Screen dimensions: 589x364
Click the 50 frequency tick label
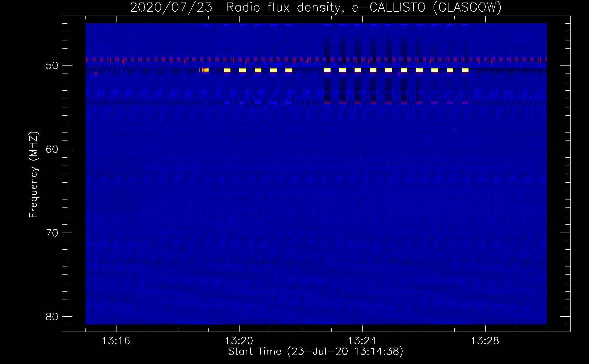click(52, 66)
